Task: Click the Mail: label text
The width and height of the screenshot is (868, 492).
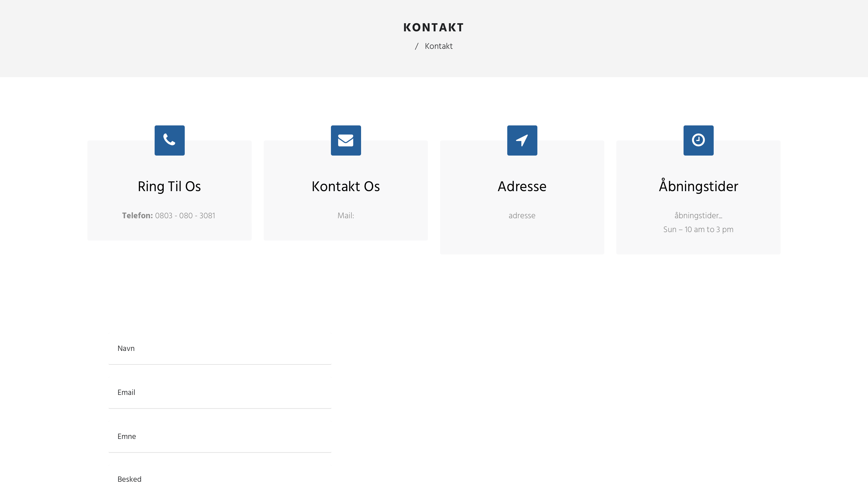Action: [345, 216]
